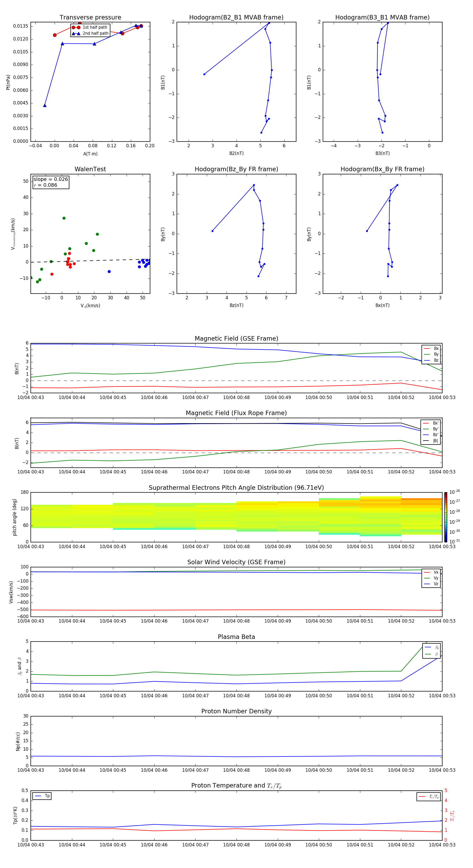Click 'Magnetic Field (Flux Rope Frame)' title
The height and width of the screenshot is (868, 473).
coord(236,413)
